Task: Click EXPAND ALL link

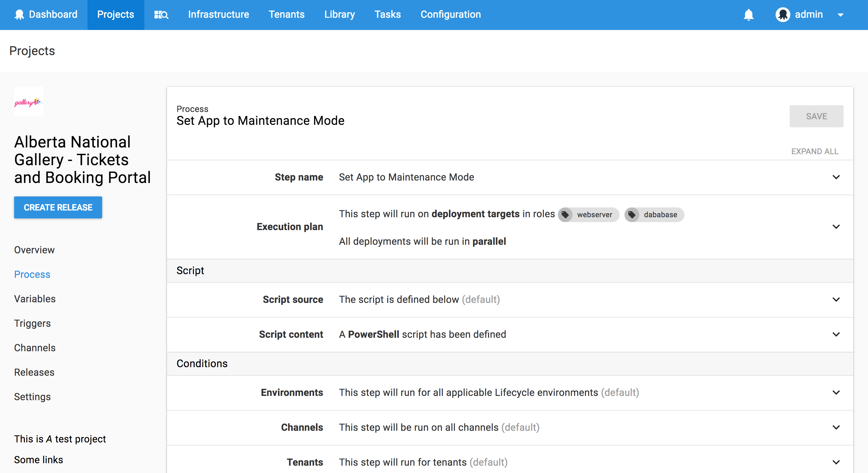Action: point(814,151)
